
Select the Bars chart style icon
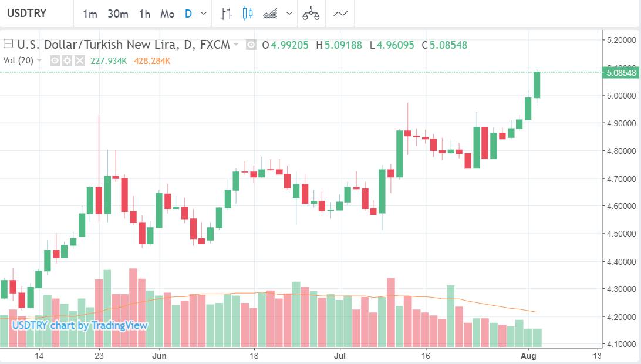(x=227, y=14)
